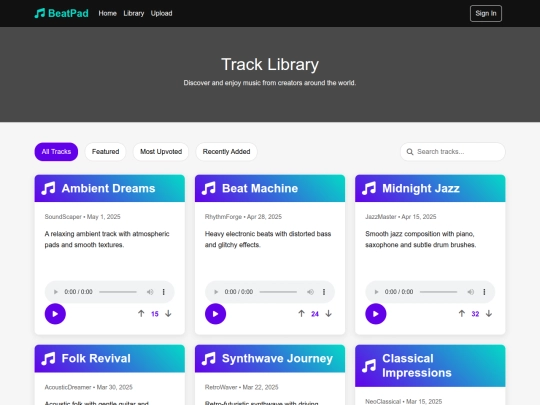Click the Beat Machine description about distorted bass

pos(268,239)
